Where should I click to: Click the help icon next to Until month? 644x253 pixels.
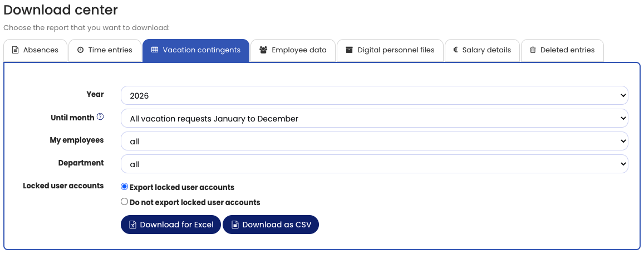pyautogui.click(x=100, y=117)
